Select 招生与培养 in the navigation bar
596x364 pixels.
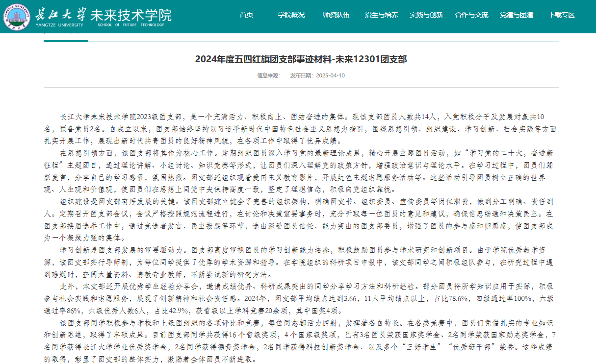coord(381,15)
